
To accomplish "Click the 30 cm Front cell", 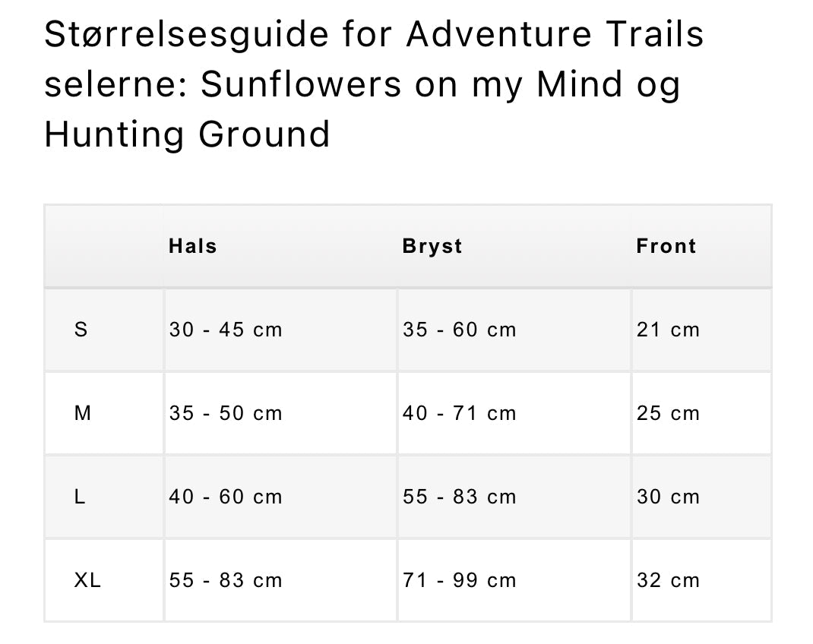I will tap(669, 497).
